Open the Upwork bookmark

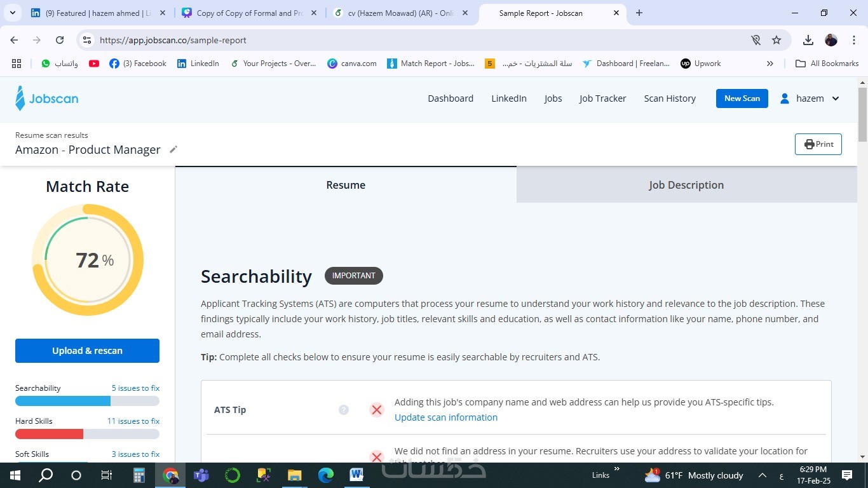pyautogui.click(x=700, y=64)
